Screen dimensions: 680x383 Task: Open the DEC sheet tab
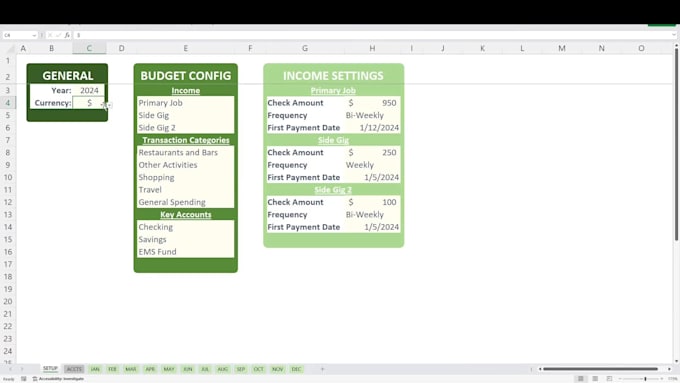click(x=296, y=369)
